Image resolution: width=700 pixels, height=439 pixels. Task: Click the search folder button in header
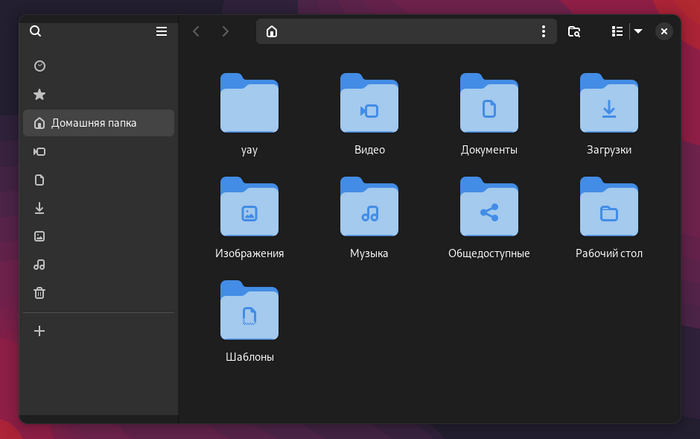click(574, 31)
